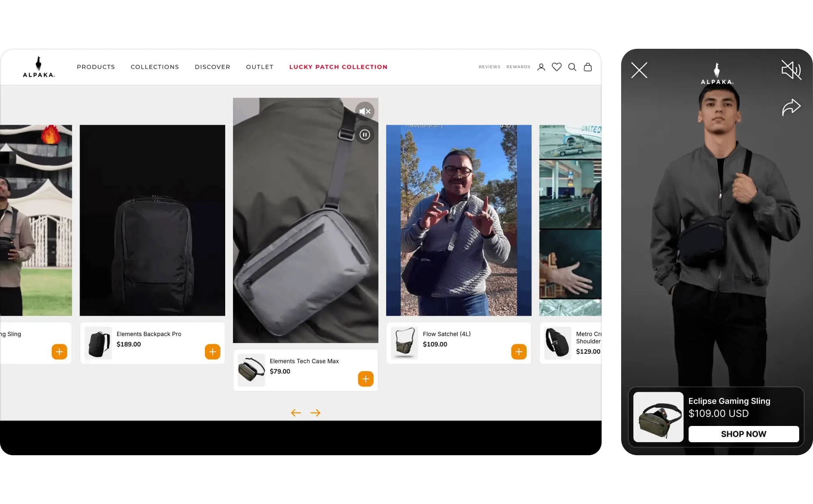
Task: Open the COLLECTIONS dropdown
Action: (154, 67)
